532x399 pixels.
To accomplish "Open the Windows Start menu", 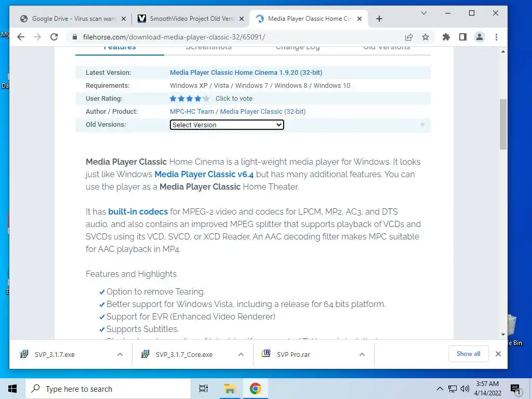I will 12,389.
